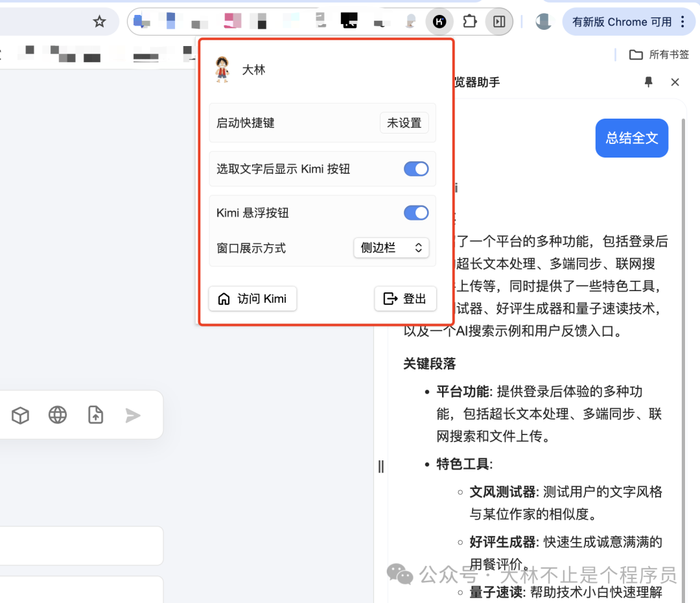Open Chrome three-dot menu
Screen dimensions: 700x603
click(x=682, y=21)
